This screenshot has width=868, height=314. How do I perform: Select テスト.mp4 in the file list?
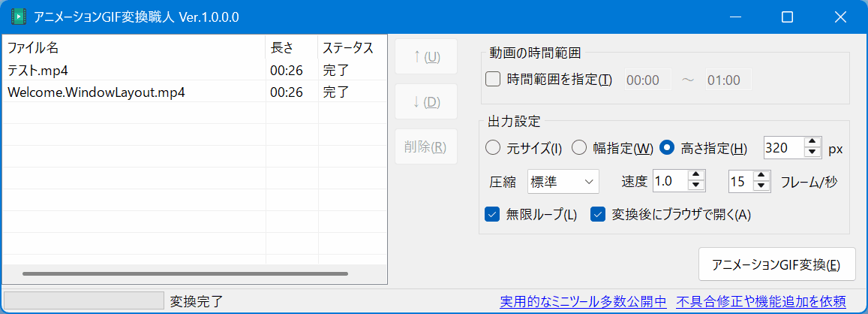point(39,70)
